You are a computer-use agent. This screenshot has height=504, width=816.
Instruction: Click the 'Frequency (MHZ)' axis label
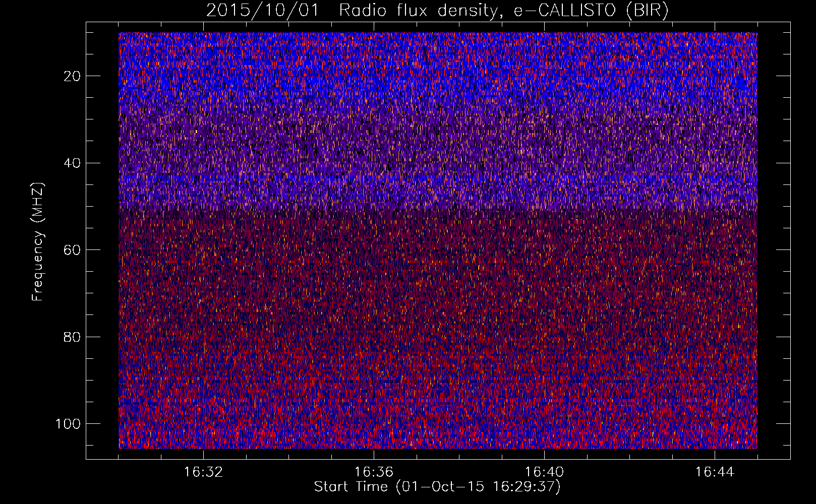point(38,242)
